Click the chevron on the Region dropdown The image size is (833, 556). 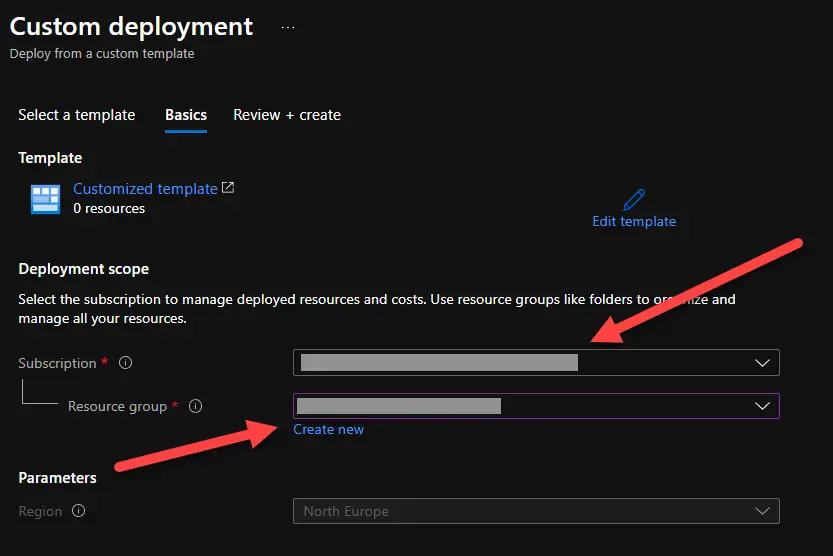762,511
